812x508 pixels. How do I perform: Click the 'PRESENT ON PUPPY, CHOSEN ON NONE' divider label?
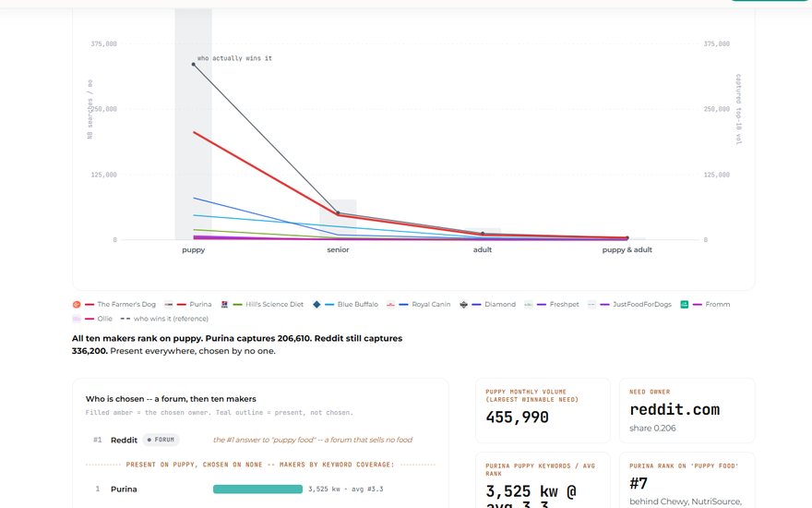(260, 465)
